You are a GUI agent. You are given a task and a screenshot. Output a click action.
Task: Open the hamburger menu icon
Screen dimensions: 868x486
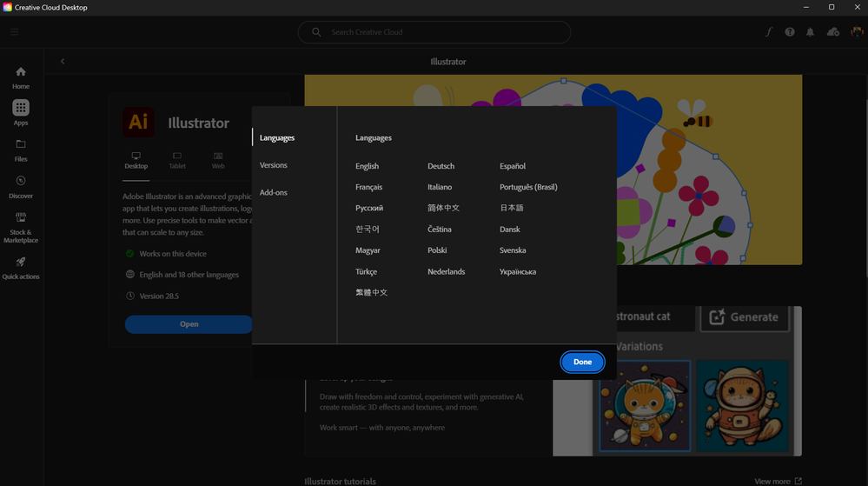(15, 31)
